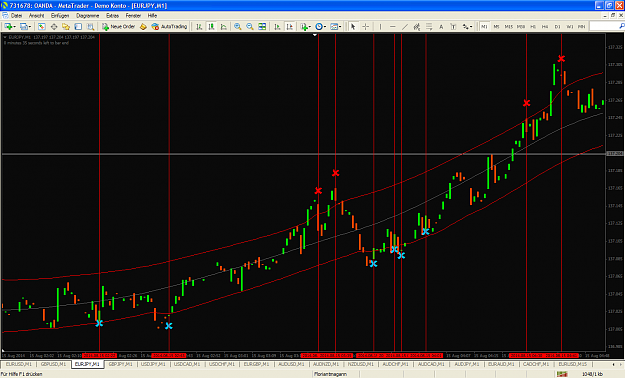
Task: Expand the new chart dropdown arrow
Action: point(14,27)
